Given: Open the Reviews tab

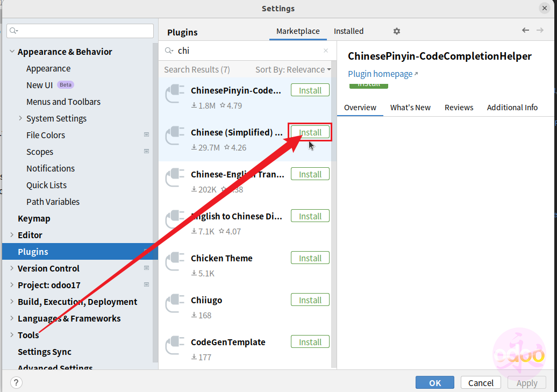Looking at the screenshot, I should (x=459, y=108).
